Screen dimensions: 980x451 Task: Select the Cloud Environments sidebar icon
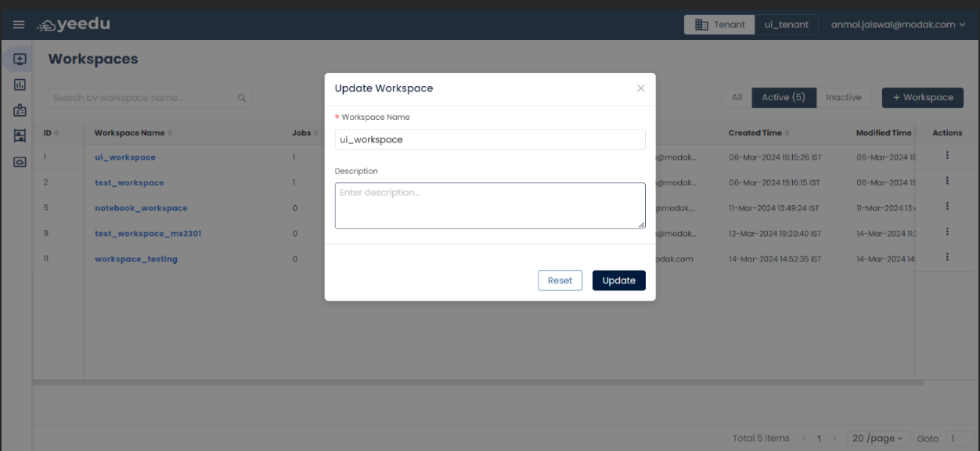19,161
